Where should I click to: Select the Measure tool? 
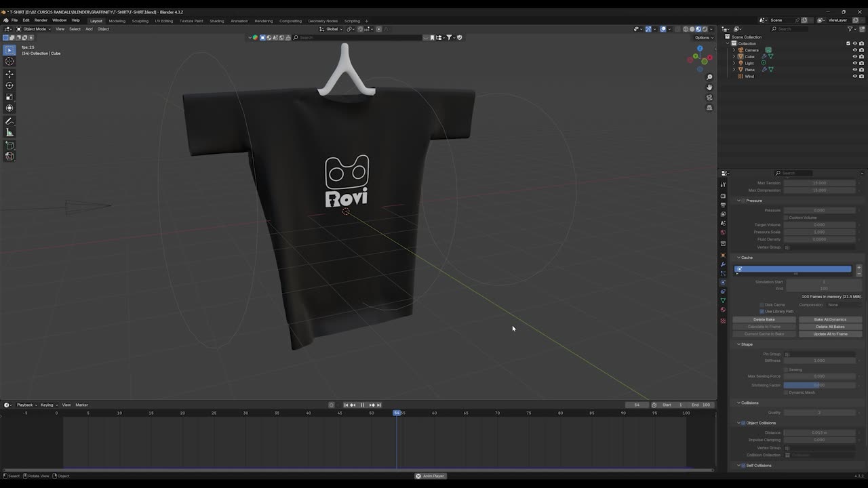tap(9, 133)
